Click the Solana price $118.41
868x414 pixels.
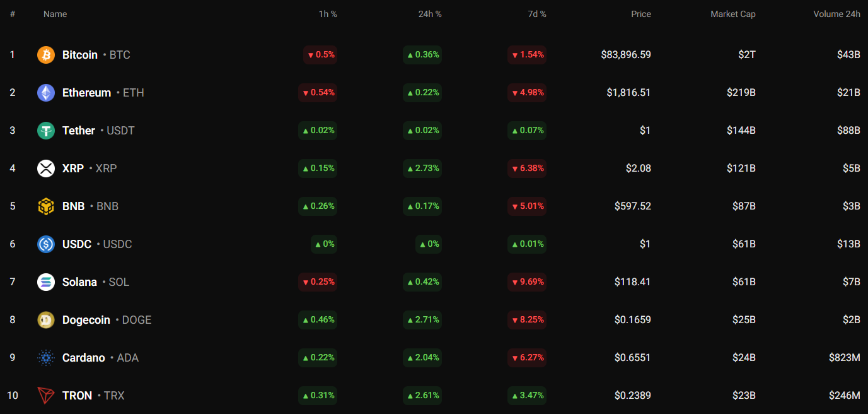pyautogui.click(x=632, y=282)
